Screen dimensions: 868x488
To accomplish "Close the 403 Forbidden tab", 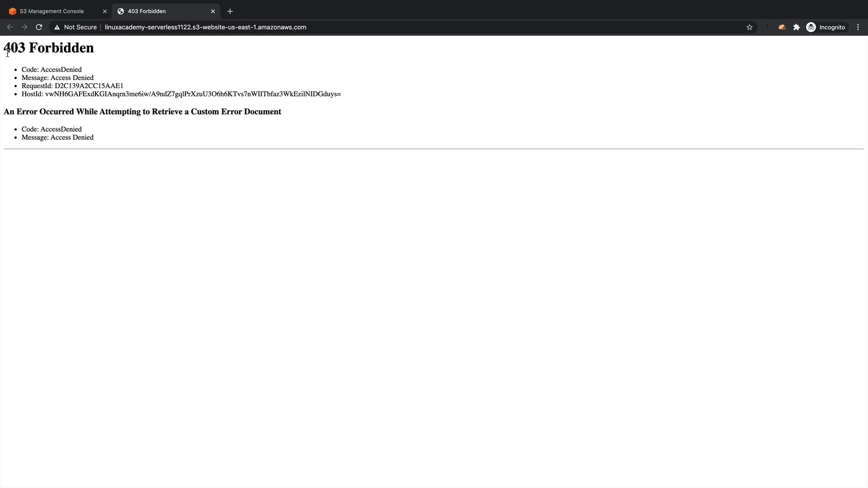I will [x=213, y=11].
